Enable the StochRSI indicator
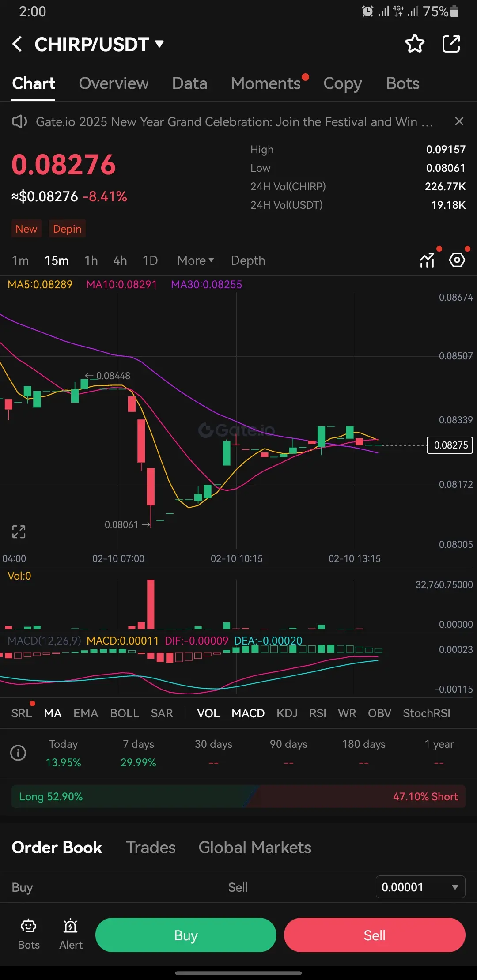The width and height of the screenshot is (477, 980). pyautogui.click(x=426, y=713)
